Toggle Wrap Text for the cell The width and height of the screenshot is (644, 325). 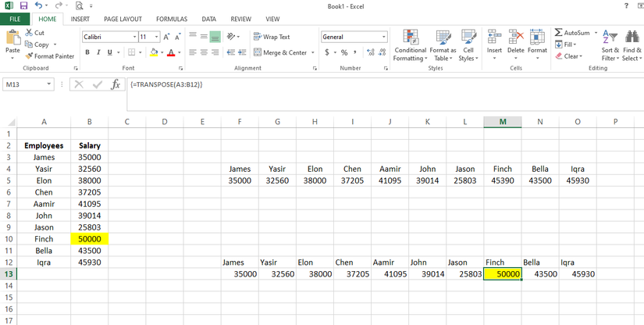pyautogui.click(x=271, y=37)
